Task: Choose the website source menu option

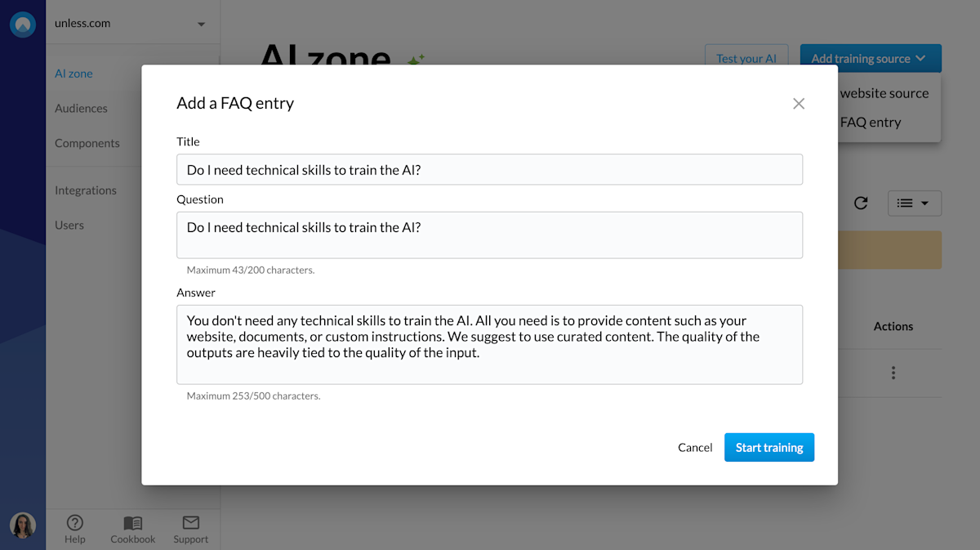Action: 884,93
